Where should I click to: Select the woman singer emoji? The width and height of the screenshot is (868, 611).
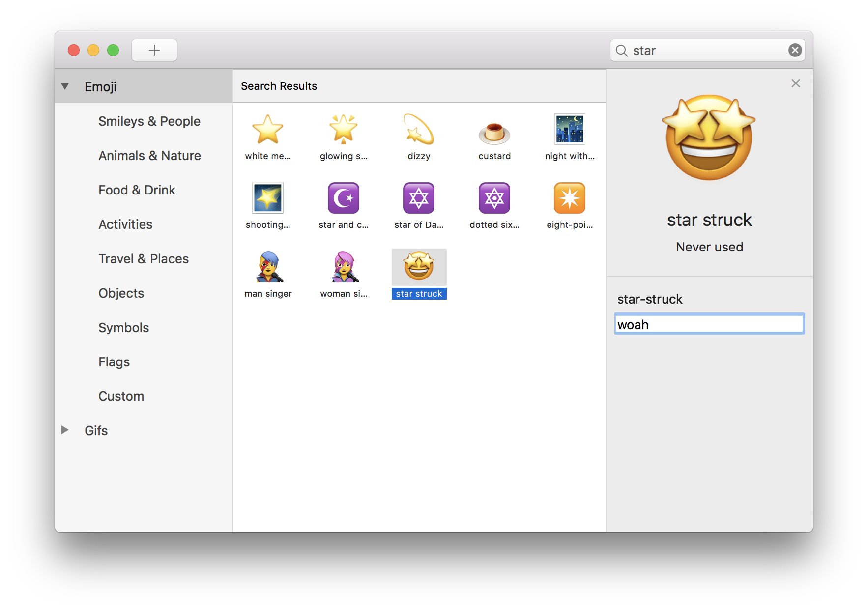click(x=344, y=267)
